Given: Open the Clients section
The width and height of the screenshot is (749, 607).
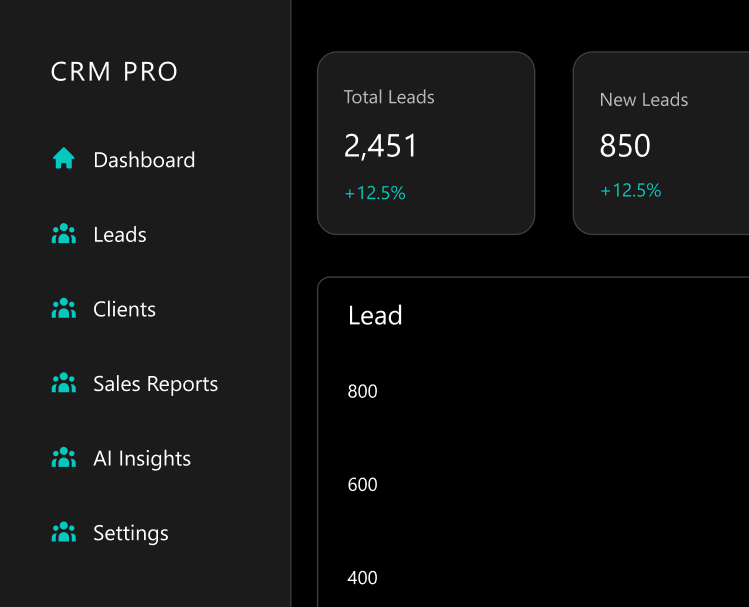Looking at the screenshot, I should click(124, 310).
